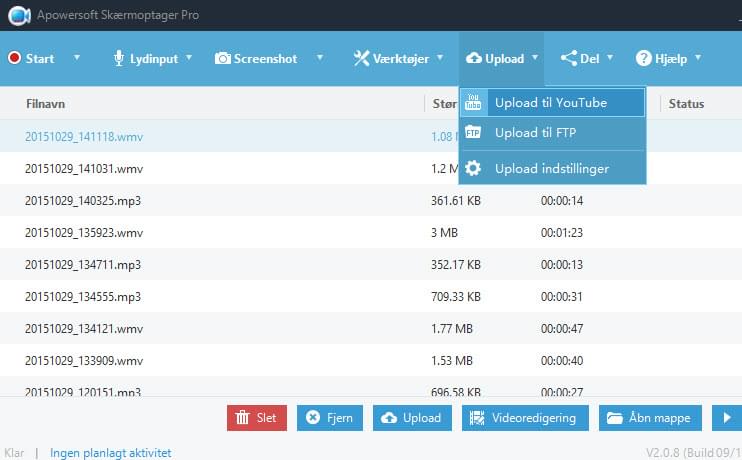
Task: Open Videoredigering editor button
Action: 525,418
